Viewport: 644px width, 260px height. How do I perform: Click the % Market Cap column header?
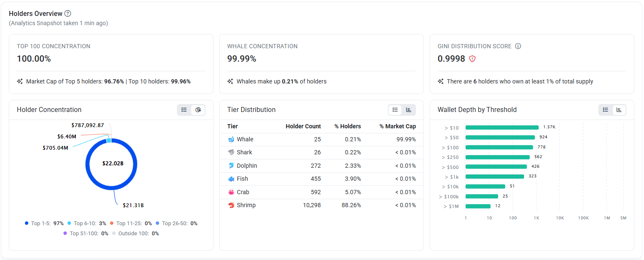click(x=397, y=126)
